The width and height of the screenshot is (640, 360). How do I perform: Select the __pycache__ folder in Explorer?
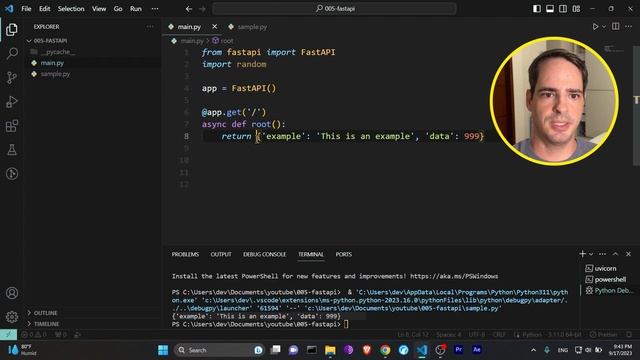[x=58, y=52]
